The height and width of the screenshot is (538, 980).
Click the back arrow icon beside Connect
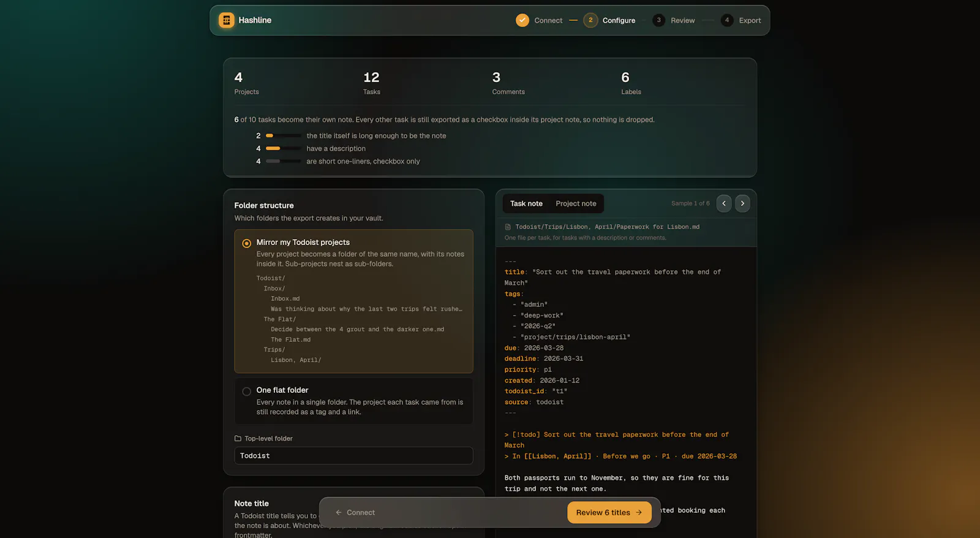click(x=339, y=513)
